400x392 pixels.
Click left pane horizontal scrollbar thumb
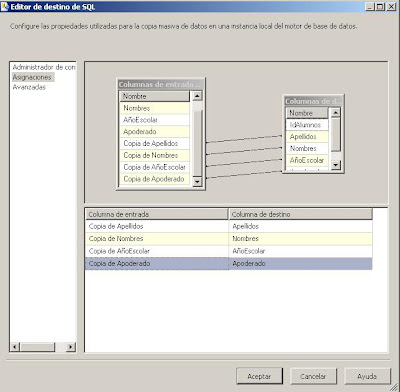coord(37,347)
